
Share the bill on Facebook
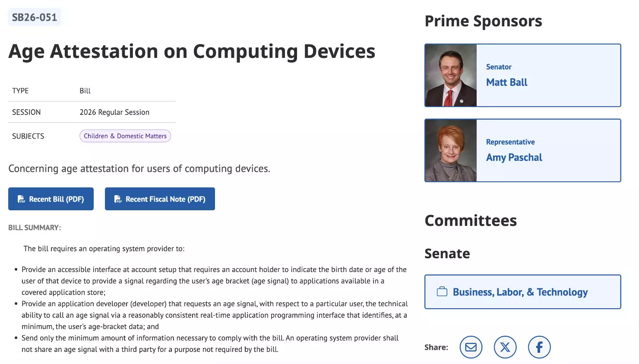coord(539,347)
